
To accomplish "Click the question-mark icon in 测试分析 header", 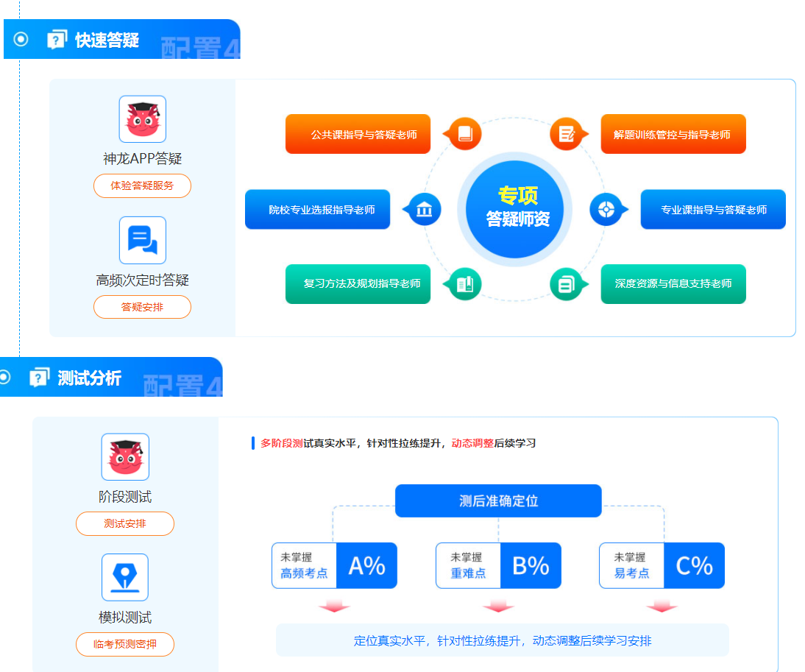I will pyautogui.click(x=40, y=378).
